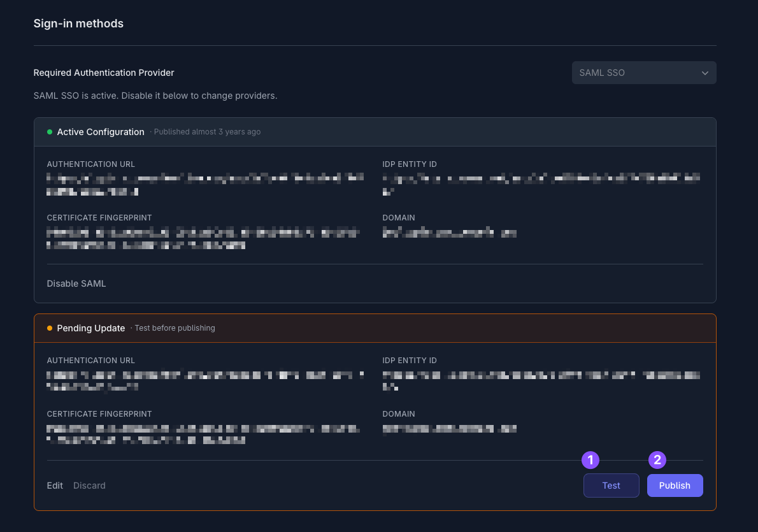This screenshot has width=758, height=532.
Task: Test the pending SAML configuration
Action: coord(611,485)
